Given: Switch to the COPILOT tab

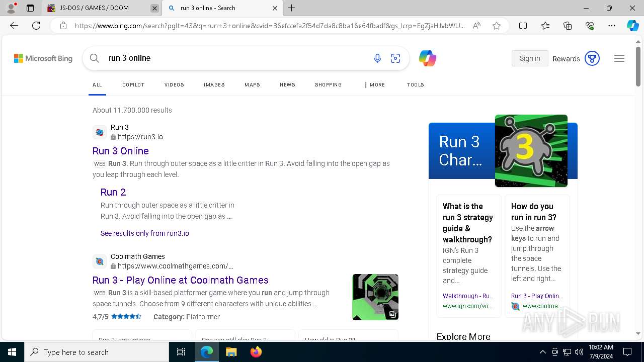Looking at the screenshot, I should tap(133, 85).
